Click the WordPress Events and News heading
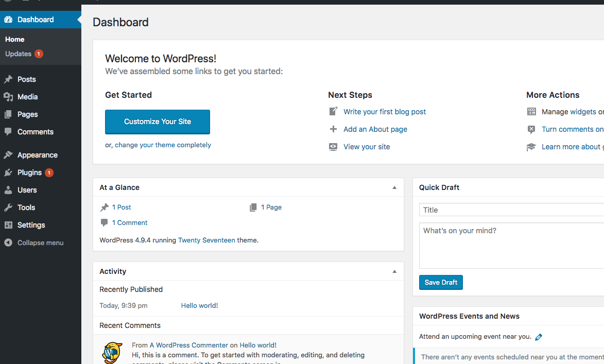 (x=469, y=316)
